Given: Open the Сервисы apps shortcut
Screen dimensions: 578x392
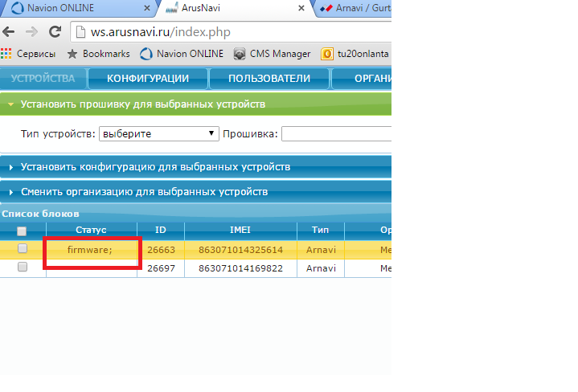Looking at the screenshot, I should [29, 54].
